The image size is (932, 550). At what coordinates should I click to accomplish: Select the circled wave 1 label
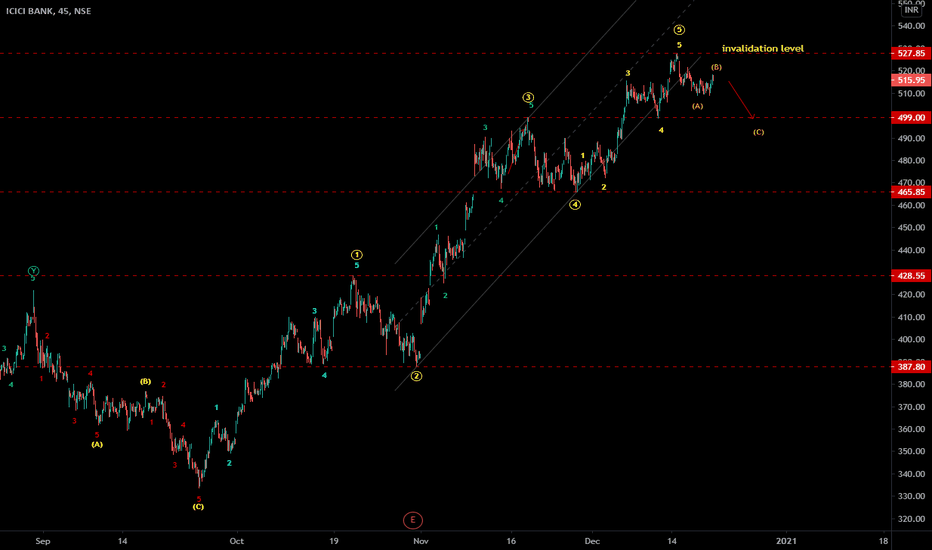(x=357, y=254)
